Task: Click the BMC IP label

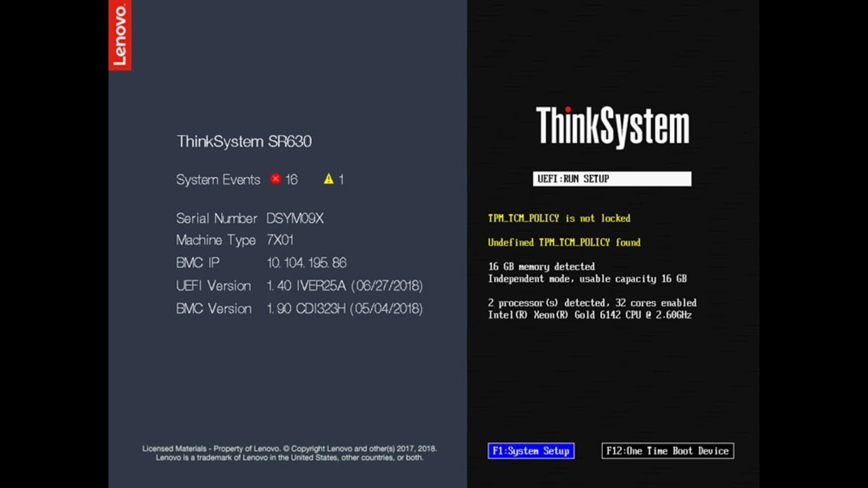Action: [198, 262]
